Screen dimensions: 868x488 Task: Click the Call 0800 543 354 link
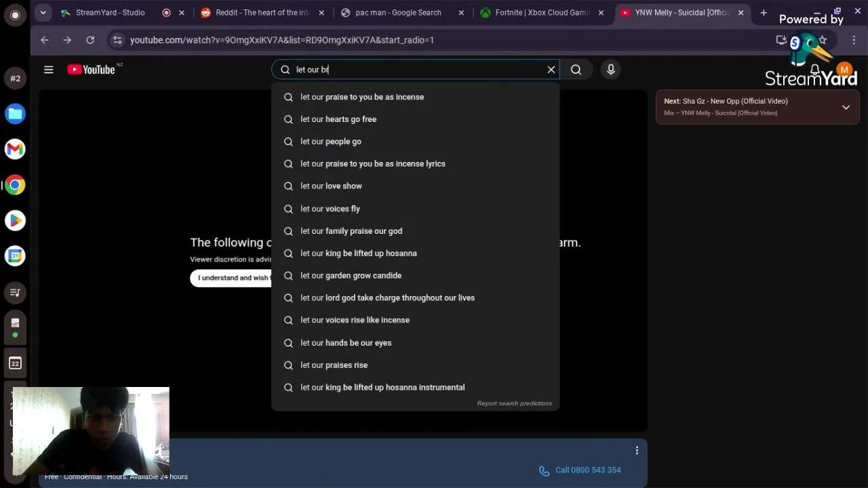tap(588, 470)
